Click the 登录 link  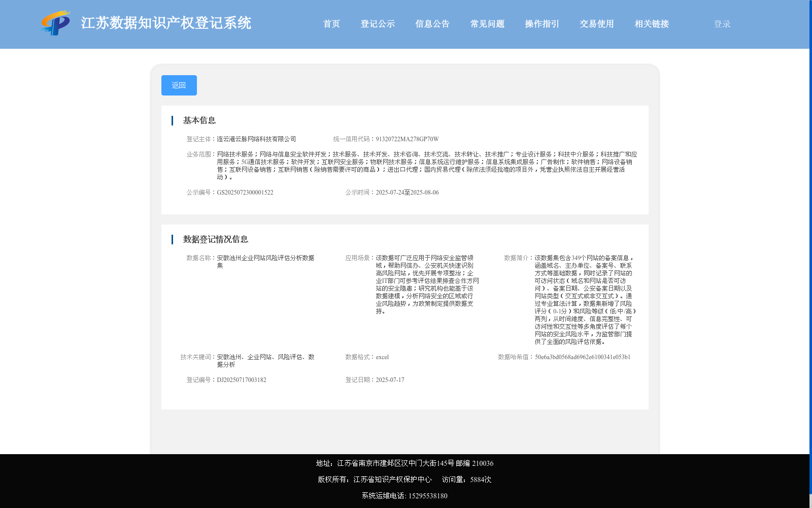[722, 24]
